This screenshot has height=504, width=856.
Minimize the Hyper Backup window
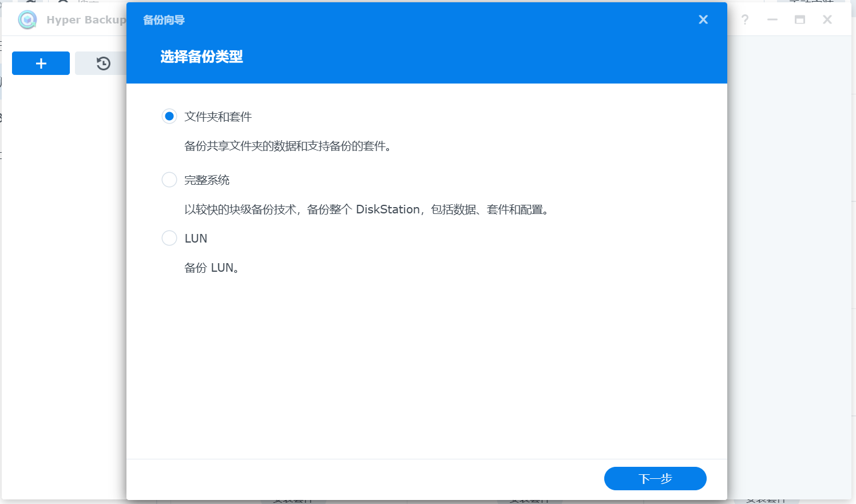[772, 19]
